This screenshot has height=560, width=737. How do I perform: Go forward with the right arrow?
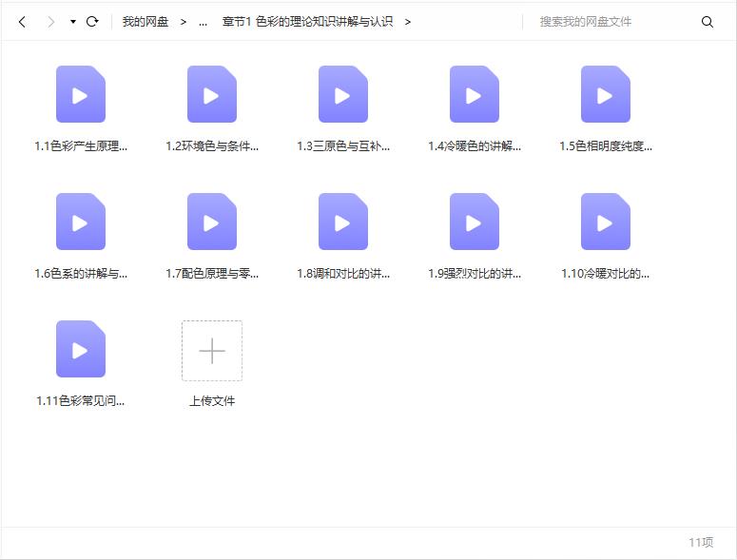(50, 22)
